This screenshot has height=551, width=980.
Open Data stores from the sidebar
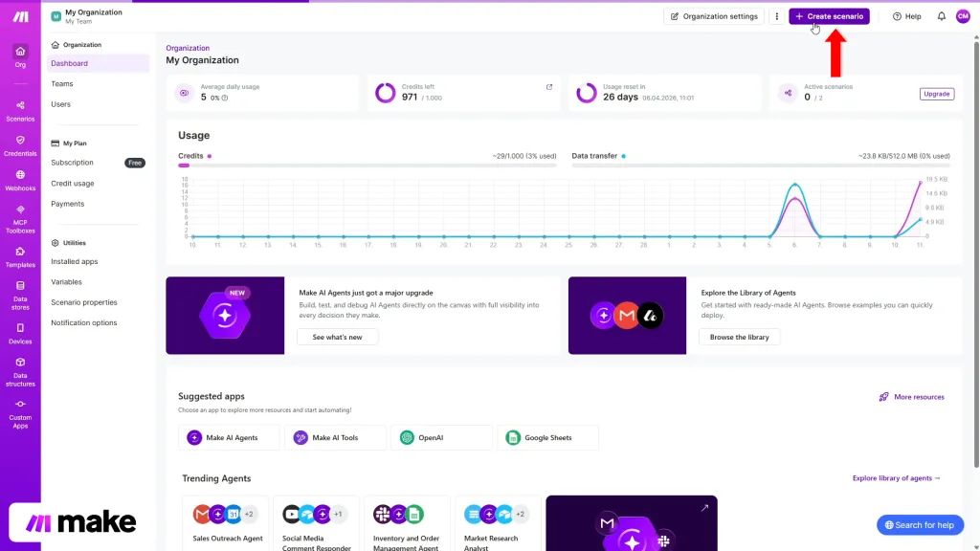(x=20, y=296)
